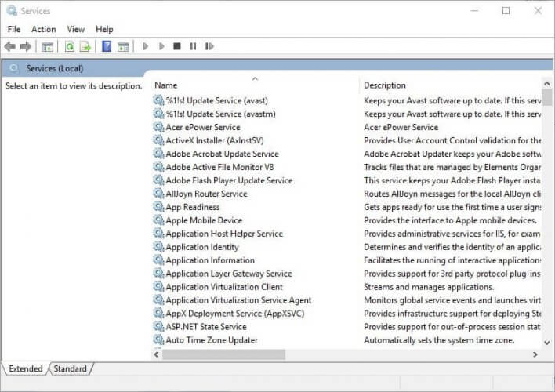Click the horizontal scrollbar right arrow

tap(535, 354)
